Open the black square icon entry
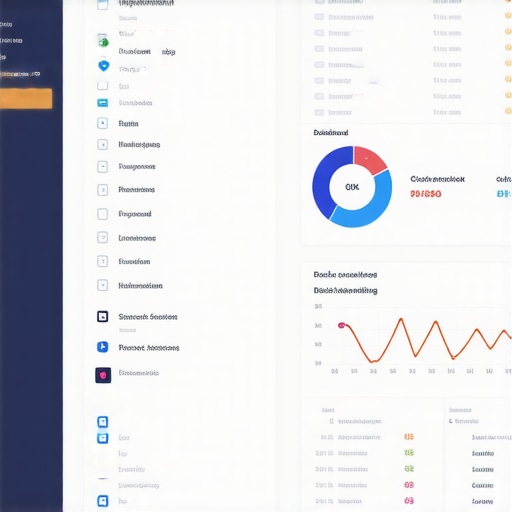Screen dimensions: 512x512 click(x=103, y=316)
